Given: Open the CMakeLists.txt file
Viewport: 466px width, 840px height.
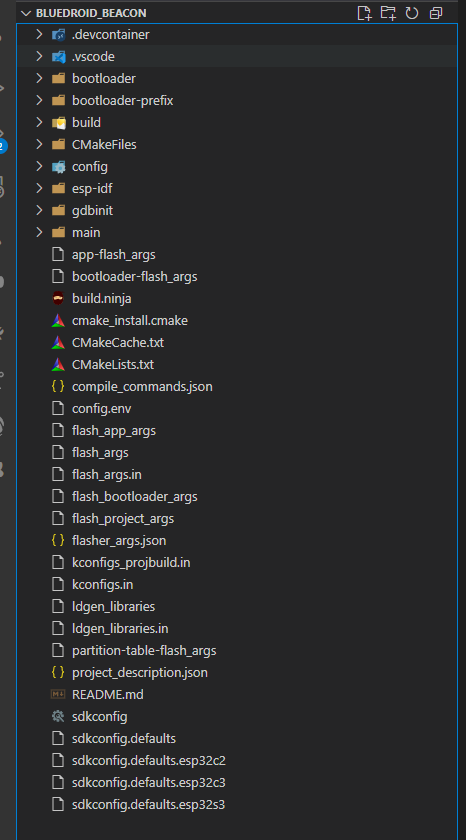Looking at the screenshot, I should (113, 364).
